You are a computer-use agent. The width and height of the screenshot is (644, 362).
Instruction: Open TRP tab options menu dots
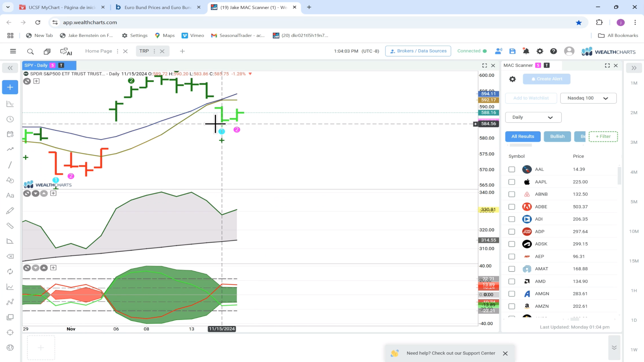(x=154, y=51)
